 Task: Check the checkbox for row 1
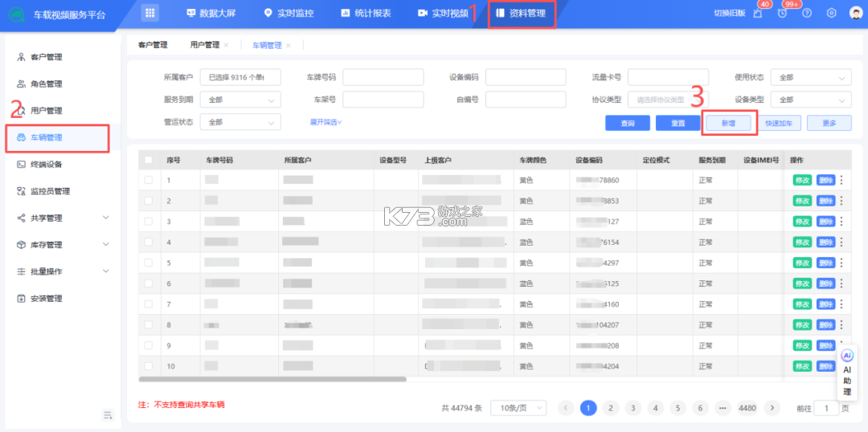coord(149,180)
